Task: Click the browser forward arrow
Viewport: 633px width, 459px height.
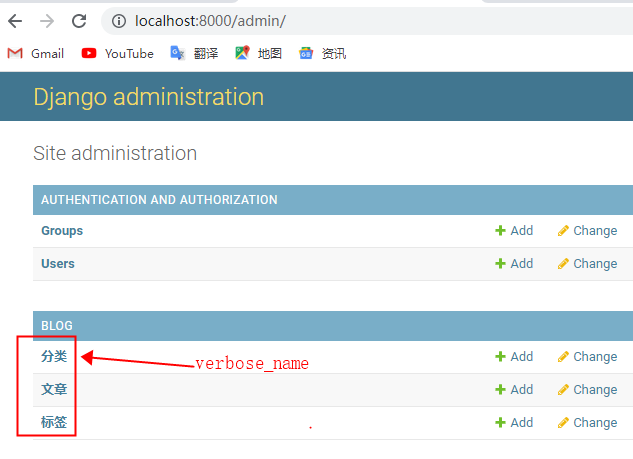Action: (x=47, y=21)
